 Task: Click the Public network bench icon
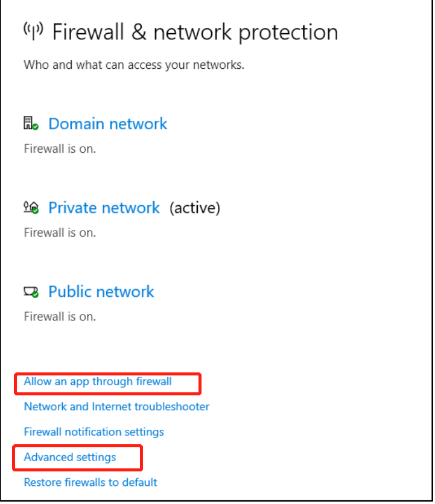tap(30, 292)
